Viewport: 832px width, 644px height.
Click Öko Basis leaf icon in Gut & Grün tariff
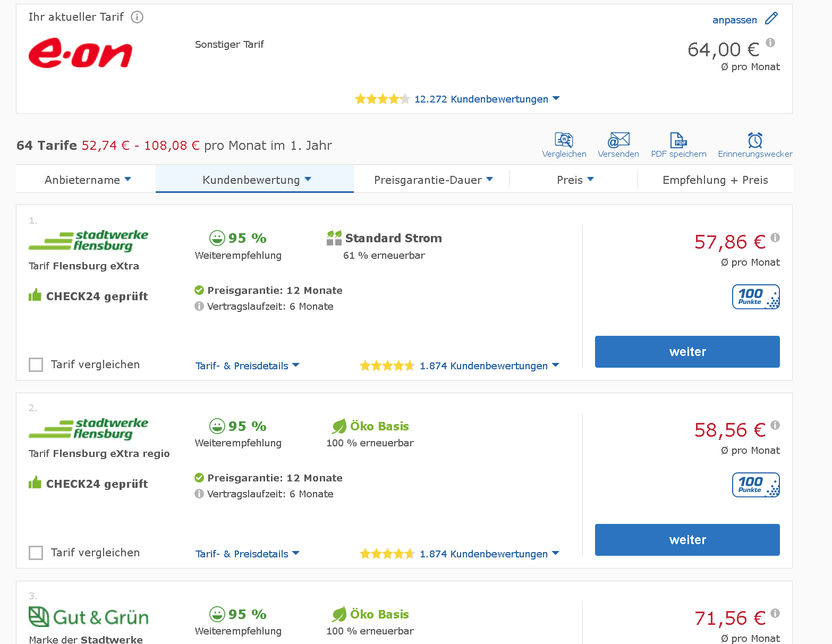pos(339,614)
